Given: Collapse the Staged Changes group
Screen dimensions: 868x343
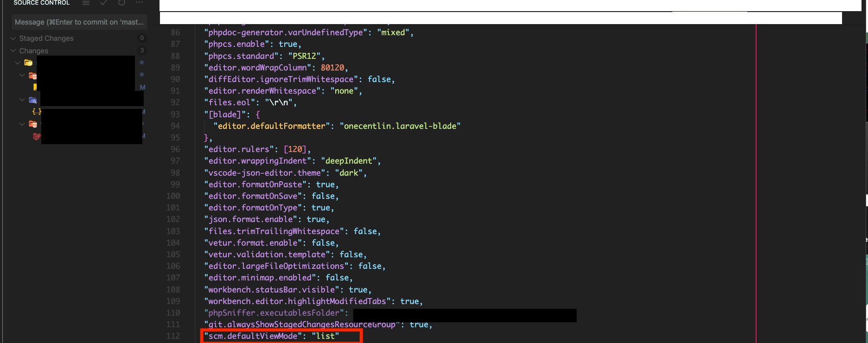Looking at the screenshot, I should point(13,38).
